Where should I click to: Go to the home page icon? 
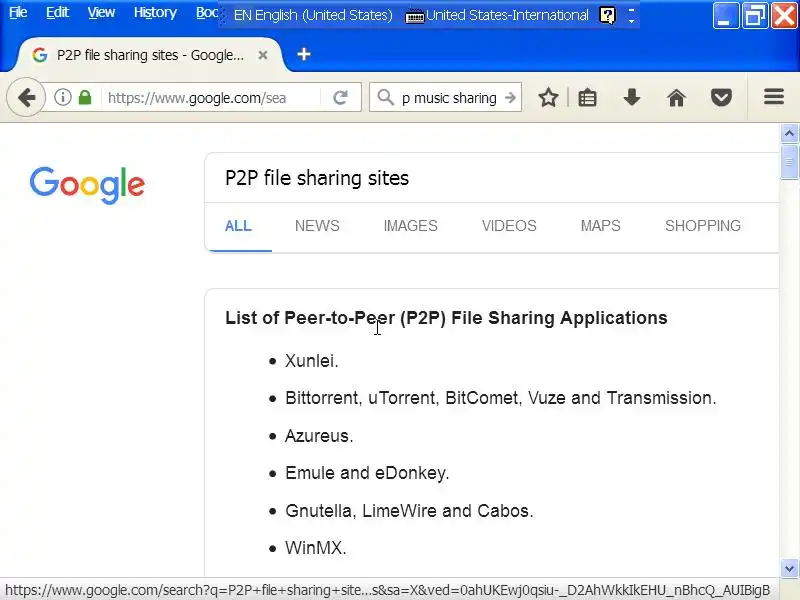[x=677, y=97]
